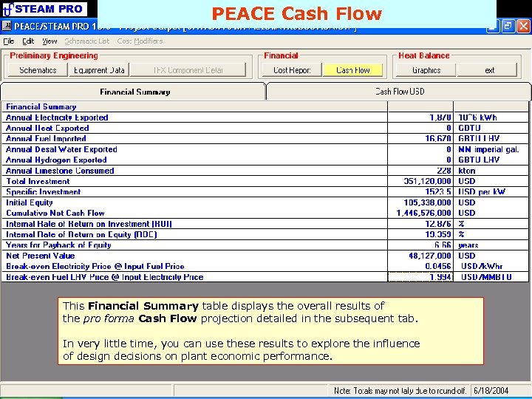Open the Schematic List menu
This screenshot has height=399, width=532.
coord(87,41)
